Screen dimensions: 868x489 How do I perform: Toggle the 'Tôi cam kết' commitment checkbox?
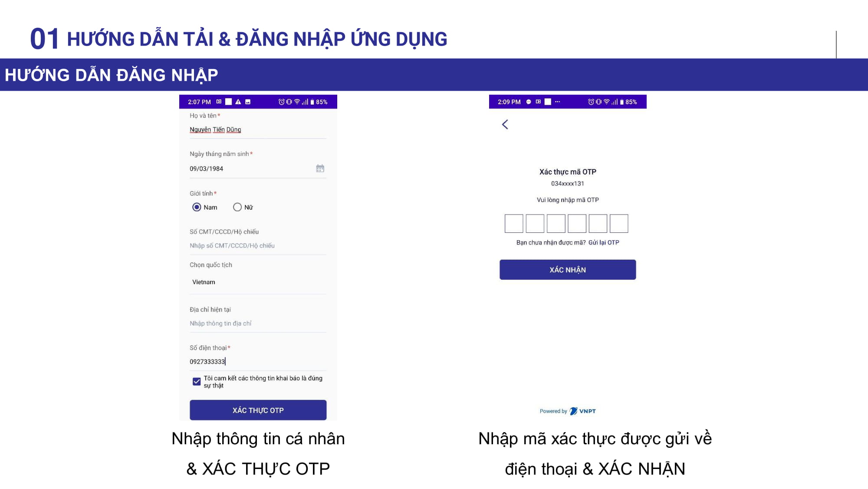(x=197, y=381)
